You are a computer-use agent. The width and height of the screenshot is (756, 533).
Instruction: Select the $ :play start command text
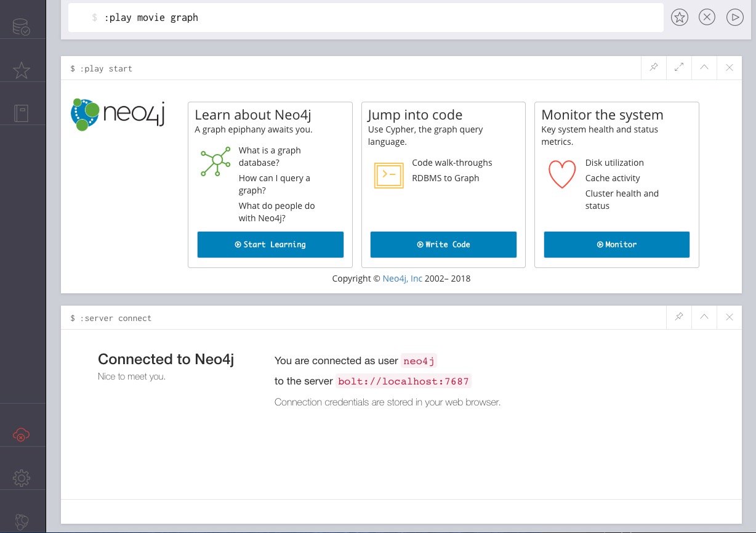tap(102, 68)
